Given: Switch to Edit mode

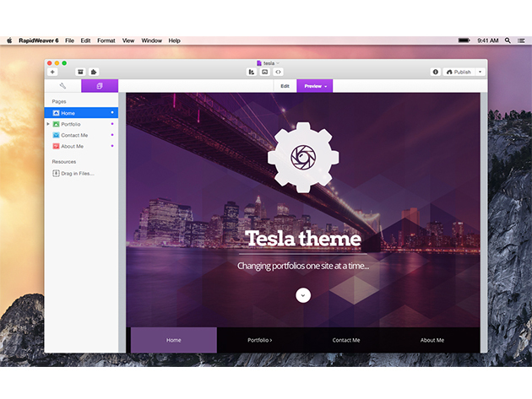Looking at the screenshot, I should [x=285, y=86].
